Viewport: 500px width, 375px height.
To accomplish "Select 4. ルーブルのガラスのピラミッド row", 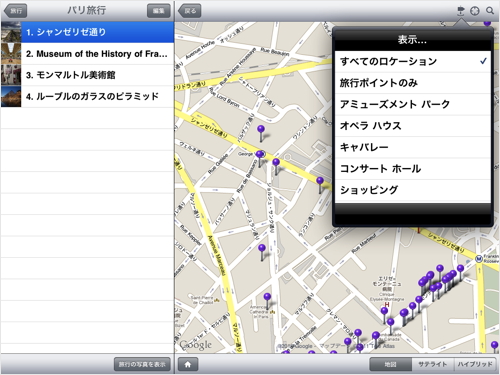I will tap(87, 96).
